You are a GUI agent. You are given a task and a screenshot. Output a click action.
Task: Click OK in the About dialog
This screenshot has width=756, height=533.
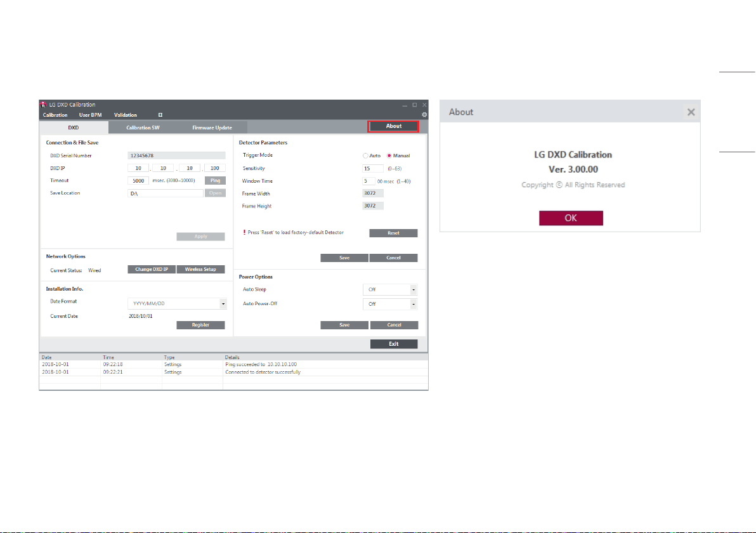point(571,218)
